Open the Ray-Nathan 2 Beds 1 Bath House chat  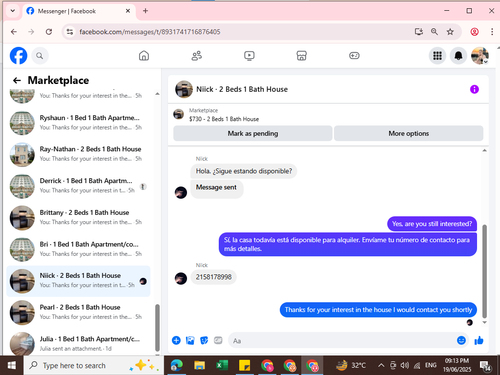pos(78,154)
